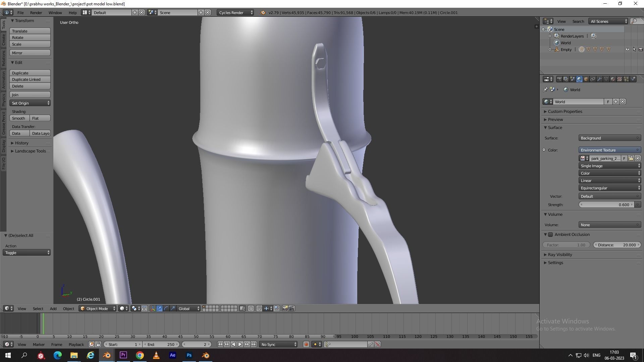
Task: Click the timeline record button
Action: (x=306, y=344)
